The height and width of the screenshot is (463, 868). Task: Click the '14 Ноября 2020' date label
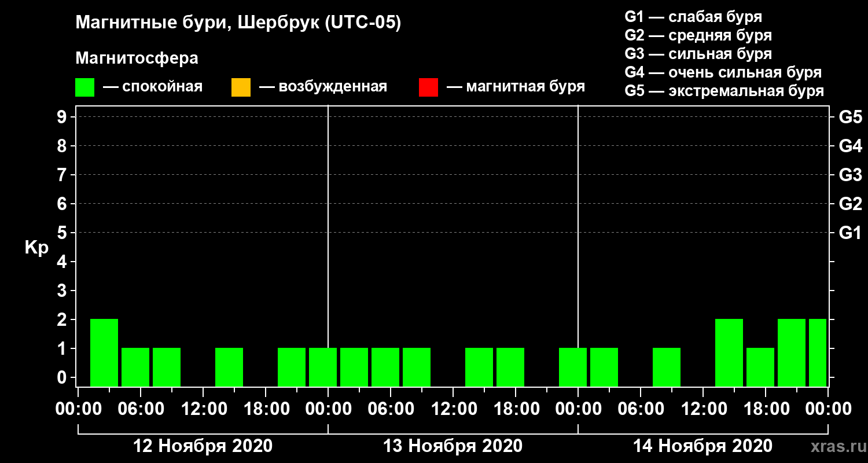(703, 446)
